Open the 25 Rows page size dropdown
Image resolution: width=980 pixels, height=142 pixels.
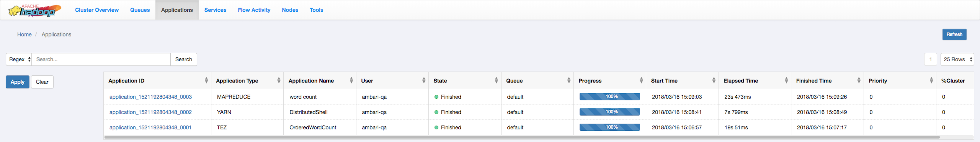click(x=957, y=59)
